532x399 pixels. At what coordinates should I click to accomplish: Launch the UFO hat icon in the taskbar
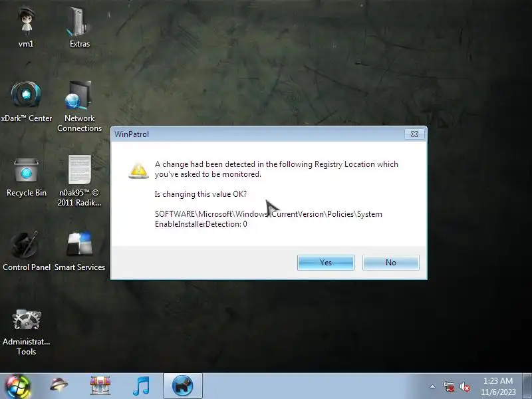click(59, 386)
